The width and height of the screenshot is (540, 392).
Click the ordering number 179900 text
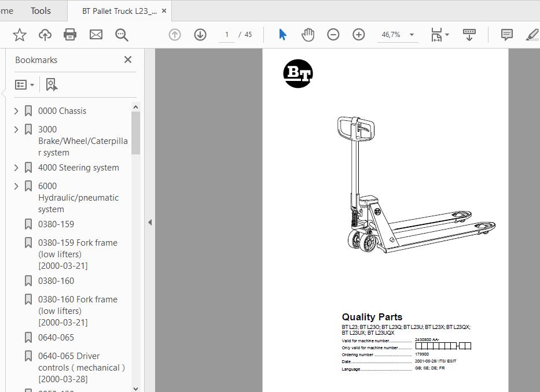(x=422, y=354)
